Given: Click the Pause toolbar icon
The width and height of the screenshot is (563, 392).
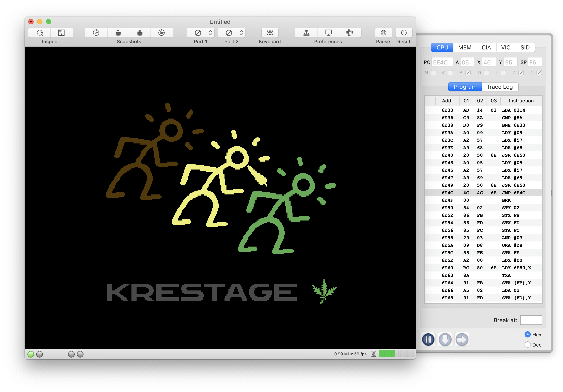Looking at the screenshot, I should [383, 33].
